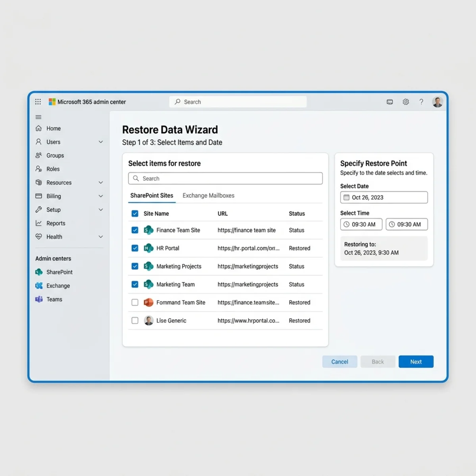
Task: Click the Back button
Action: [378, 361]
